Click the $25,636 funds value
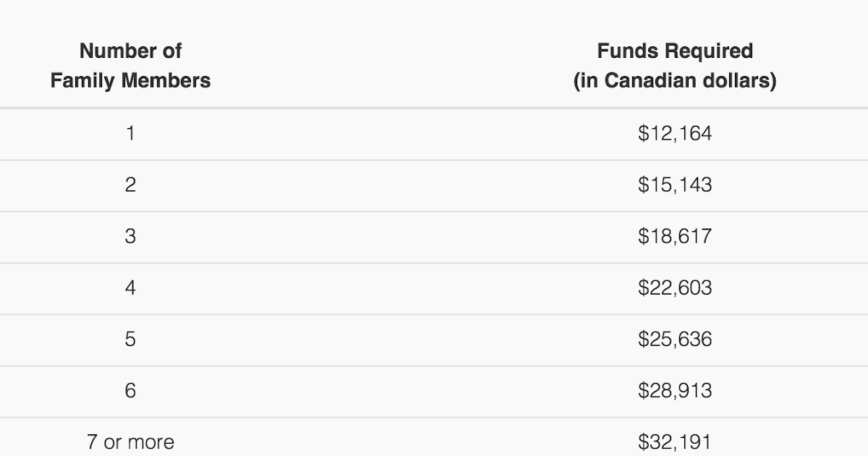 (674, 339)
